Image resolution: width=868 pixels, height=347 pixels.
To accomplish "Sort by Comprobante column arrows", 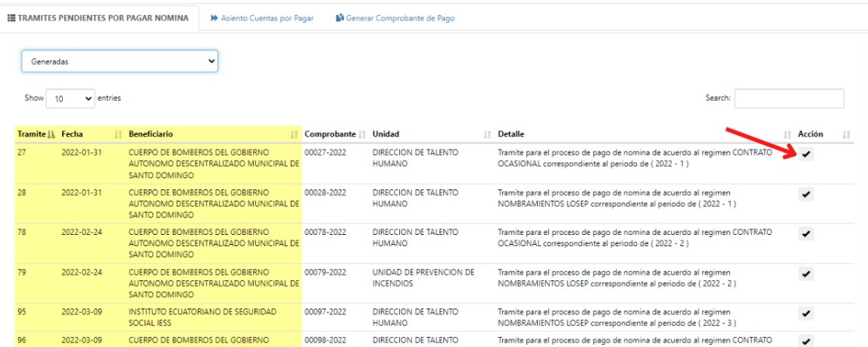I will pos(362,135).
